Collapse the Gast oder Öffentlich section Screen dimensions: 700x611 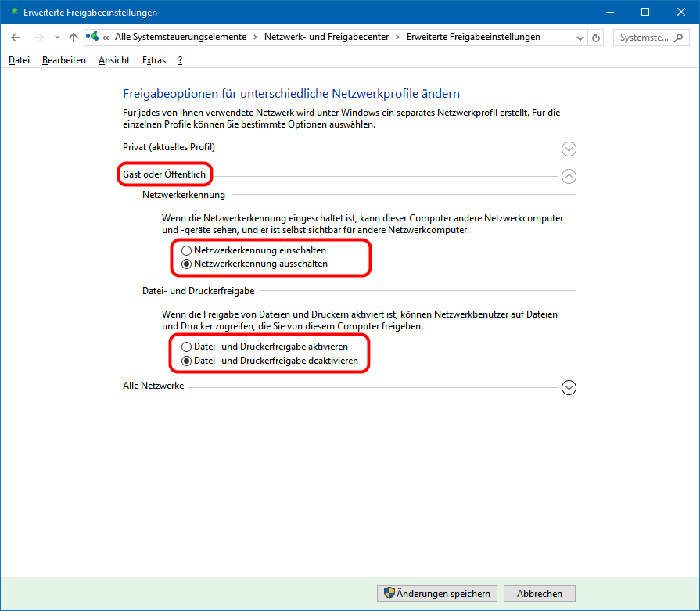click(x=569, y=177)
